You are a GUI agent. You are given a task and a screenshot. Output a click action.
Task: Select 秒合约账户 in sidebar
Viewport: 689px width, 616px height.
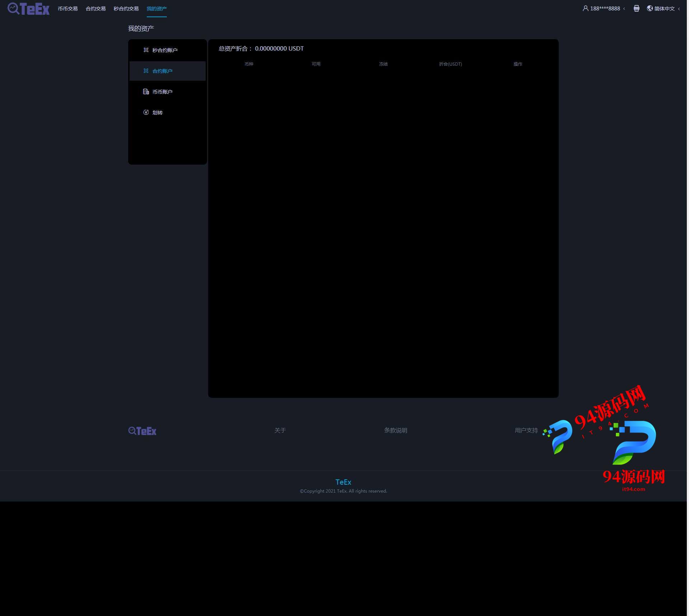(x=168, y=50)
